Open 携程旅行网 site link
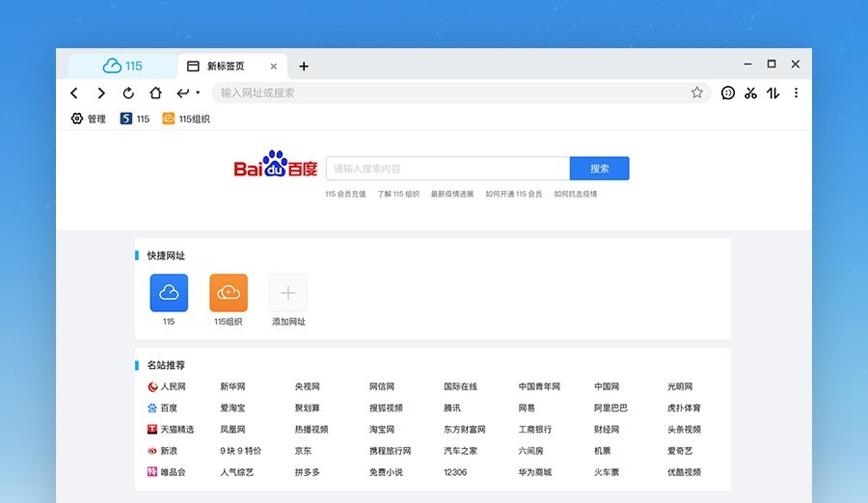 coord(391,450)
